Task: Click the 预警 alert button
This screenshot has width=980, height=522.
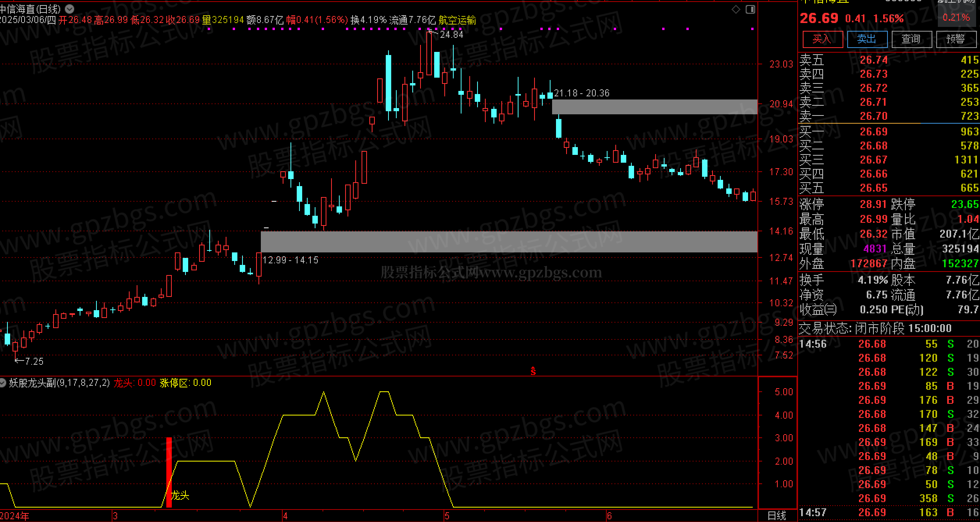Action: point(955,39)
